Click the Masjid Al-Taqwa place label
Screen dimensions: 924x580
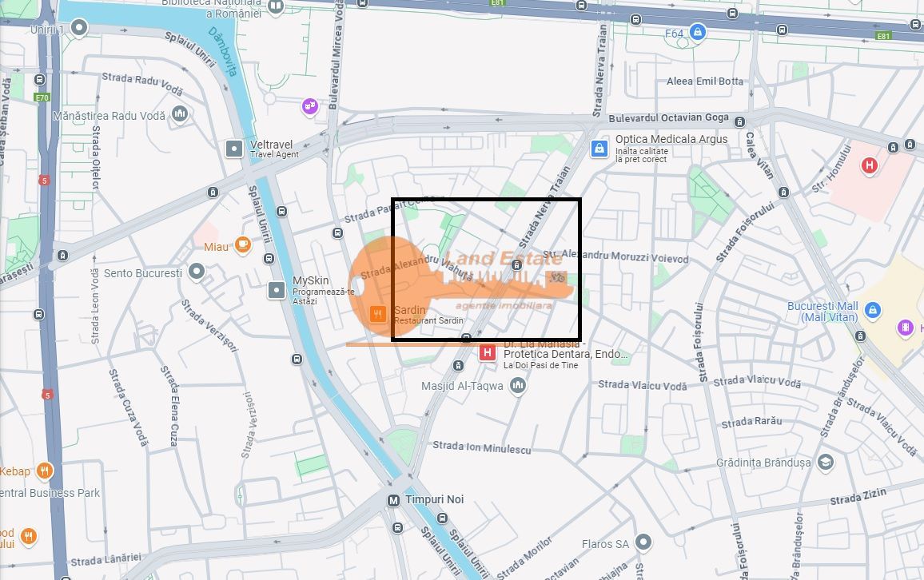pos(463,387)
